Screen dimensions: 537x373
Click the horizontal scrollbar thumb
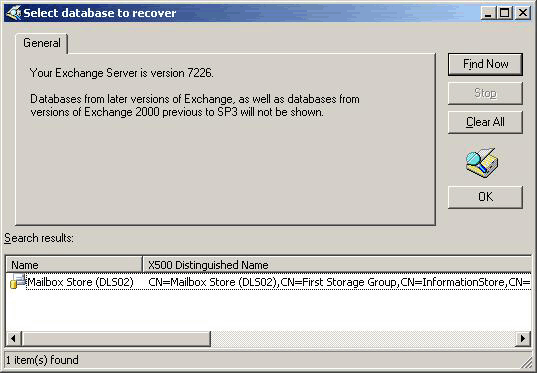point(116,339)
